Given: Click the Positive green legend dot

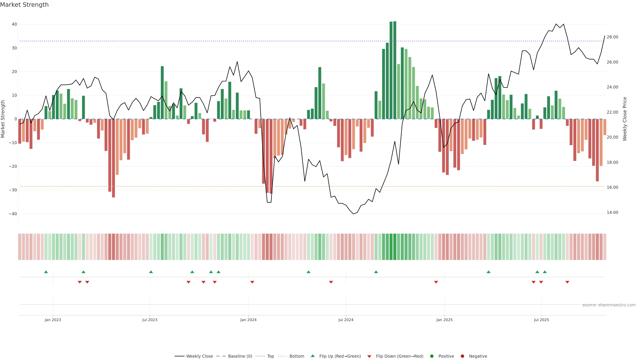Looking at the screenshot, I should pos(432,356).
